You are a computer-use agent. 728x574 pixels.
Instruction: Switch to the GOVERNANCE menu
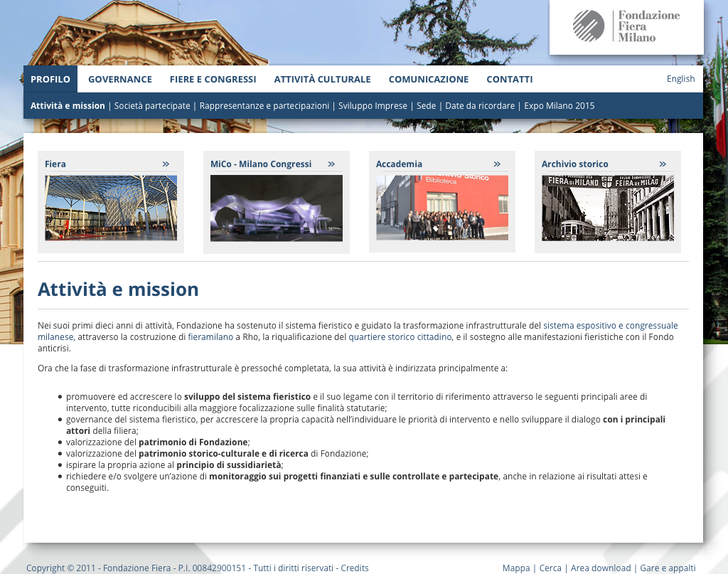pos(120,79)
